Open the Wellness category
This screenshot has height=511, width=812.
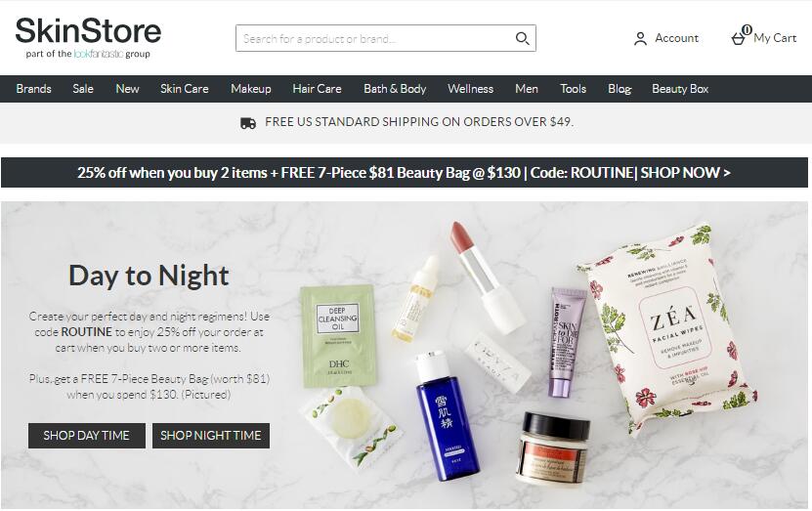(x=470, y=89)
